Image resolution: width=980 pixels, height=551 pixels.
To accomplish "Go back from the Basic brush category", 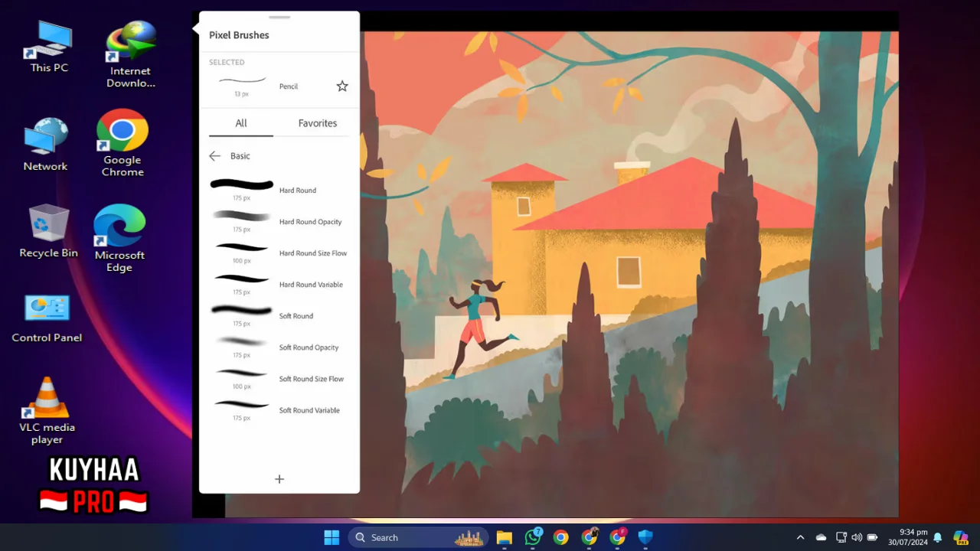I will click(x=214, y=156).
